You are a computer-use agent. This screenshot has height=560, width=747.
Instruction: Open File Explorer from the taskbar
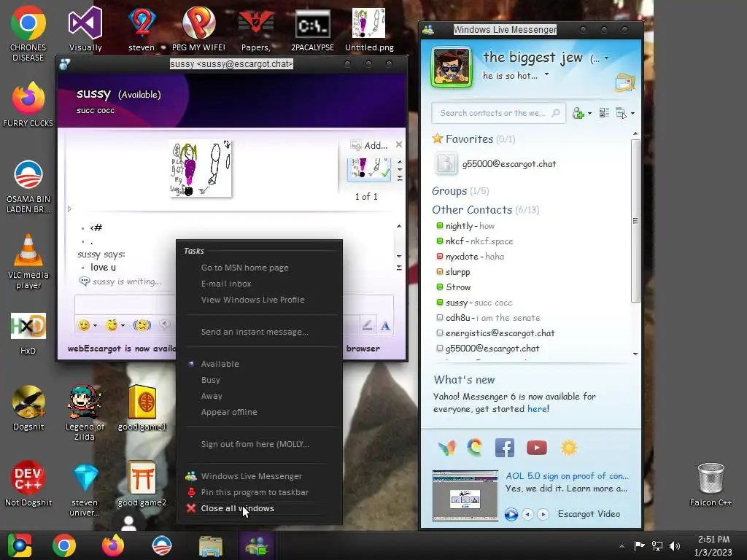click(x=210, y=545)
